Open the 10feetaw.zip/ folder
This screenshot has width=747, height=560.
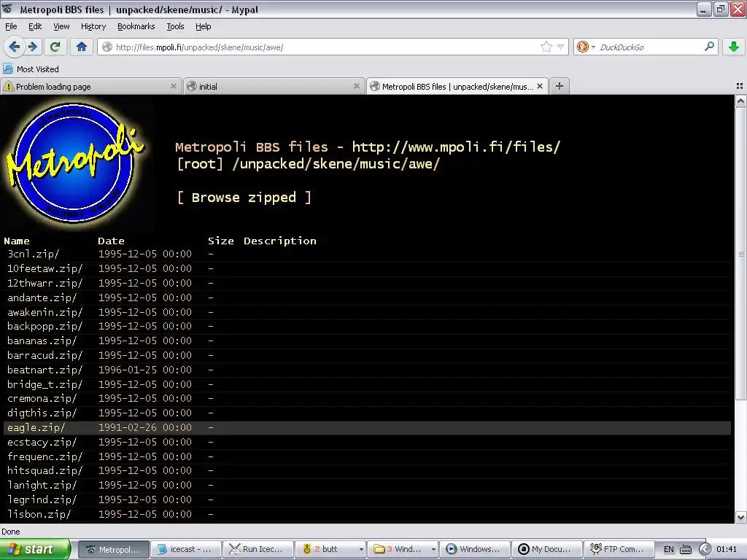44,268
